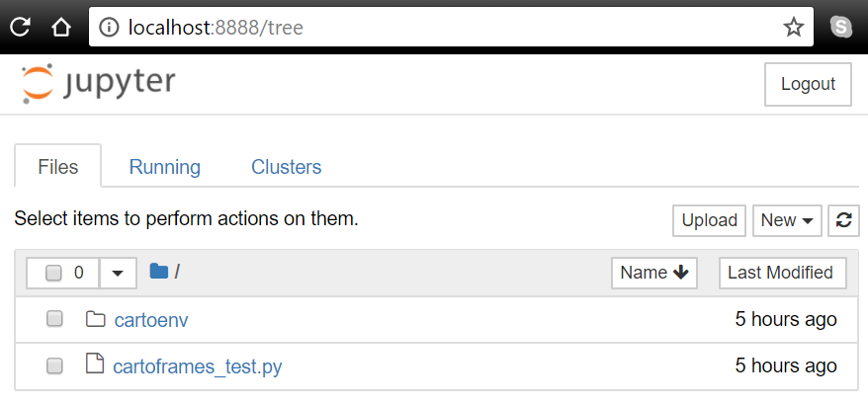
Task: Bookmark page with the star icon
Action: coord(793,27)
